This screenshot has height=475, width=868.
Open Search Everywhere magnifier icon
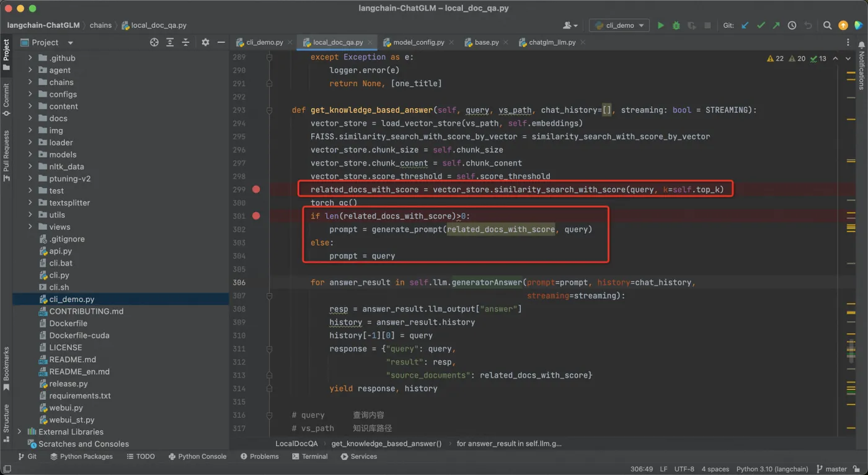pos(827,25)
